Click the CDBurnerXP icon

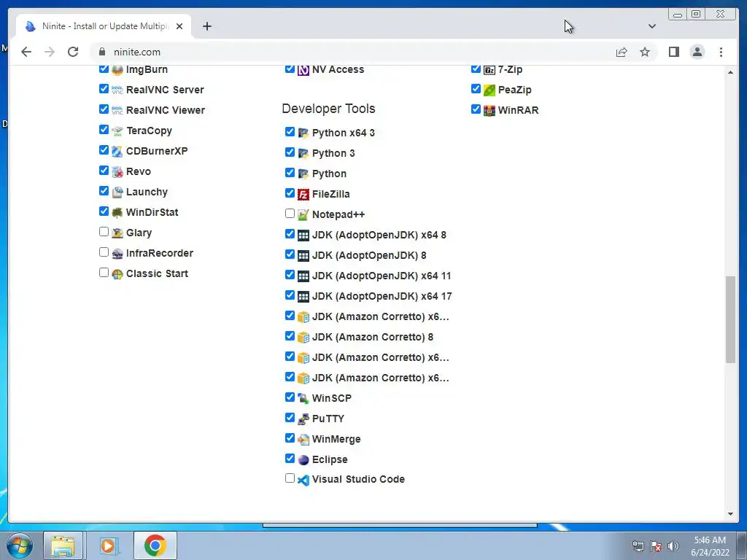117,152
